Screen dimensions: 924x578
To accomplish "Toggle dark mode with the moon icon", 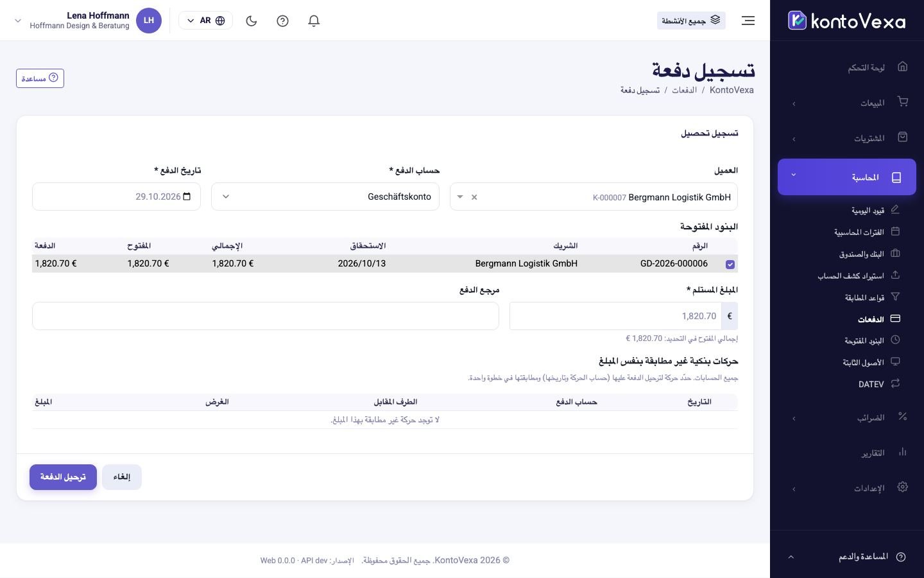I will [x=252, y=21].
